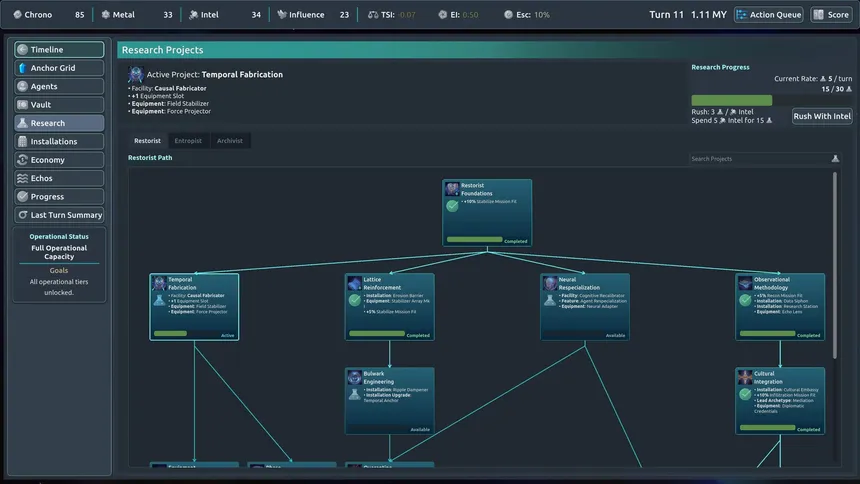Click the Restorist Foundations card progress bar
The width and height of the screenshot is (860, 484).
tap(474, 239)
